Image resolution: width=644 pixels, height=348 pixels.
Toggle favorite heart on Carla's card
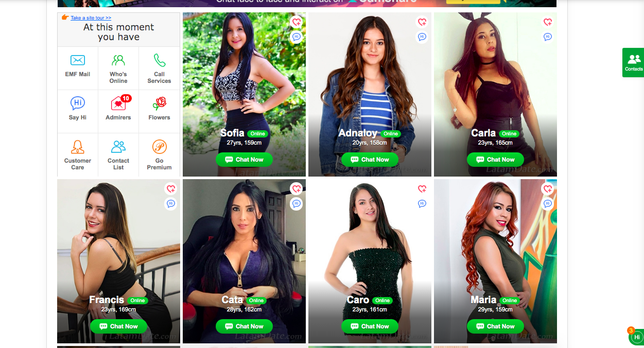(548, 22)
